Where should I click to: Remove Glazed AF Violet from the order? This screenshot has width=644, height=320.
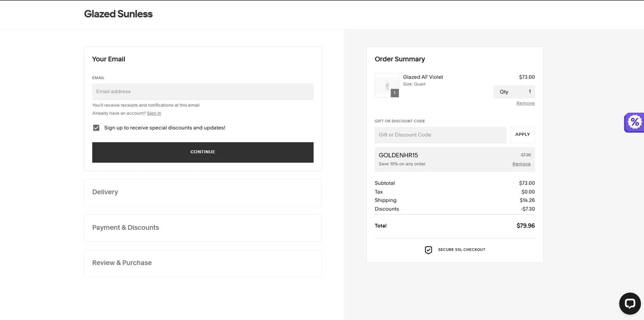coord(526,103)
